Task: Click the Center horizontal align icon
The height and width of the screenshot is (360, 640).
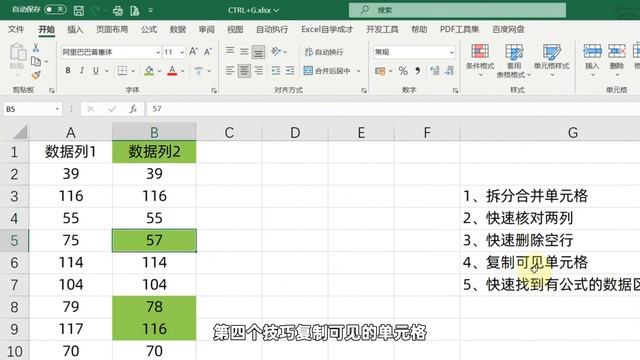Action: pos(244,71)
